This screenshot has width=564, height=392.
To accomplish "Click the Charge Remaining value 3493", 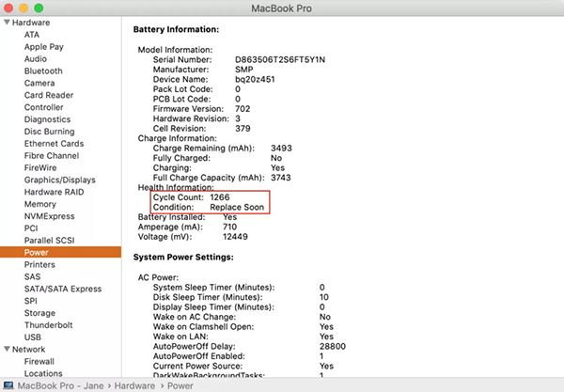I will (x=281, y=149).
